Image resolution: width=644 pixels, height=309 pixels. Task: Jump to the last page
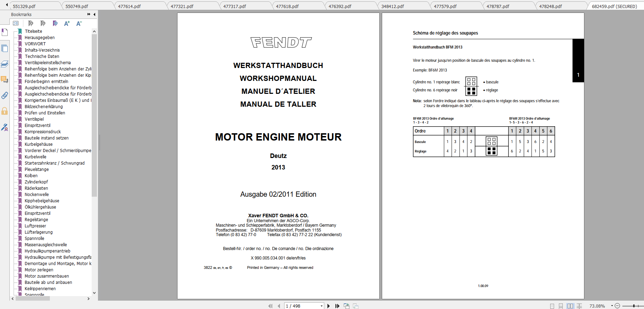[337, 306]
